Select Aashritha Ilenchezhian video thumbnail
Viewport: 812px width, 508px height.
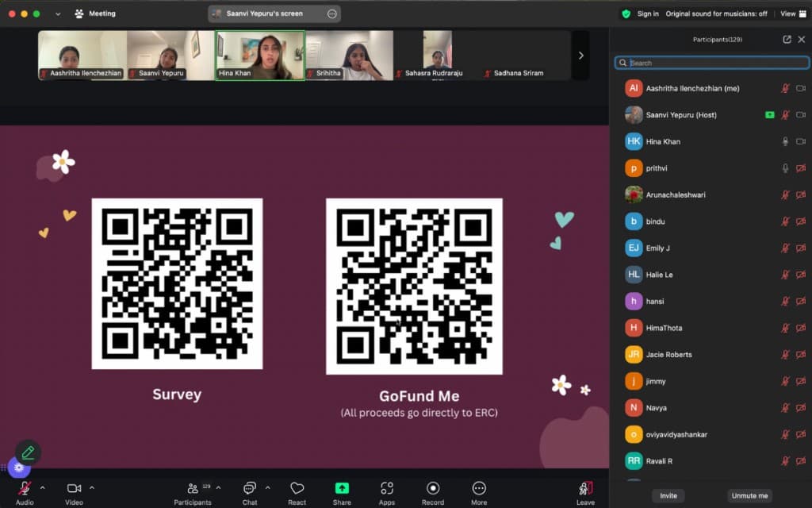pos(82,55)
